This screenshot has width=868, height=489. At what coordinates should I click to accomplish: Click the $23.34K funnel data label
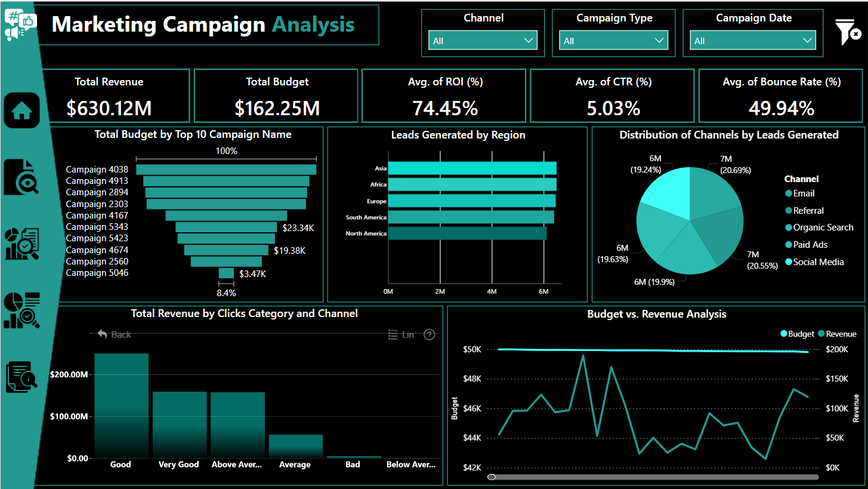click(x=297, y=227)
